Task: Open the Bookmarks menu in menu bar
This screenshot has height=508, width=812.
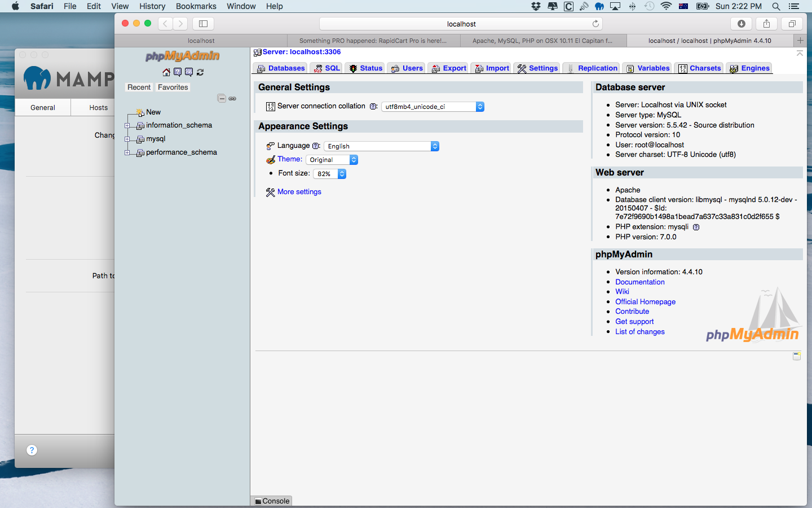Action: [196, 6]
